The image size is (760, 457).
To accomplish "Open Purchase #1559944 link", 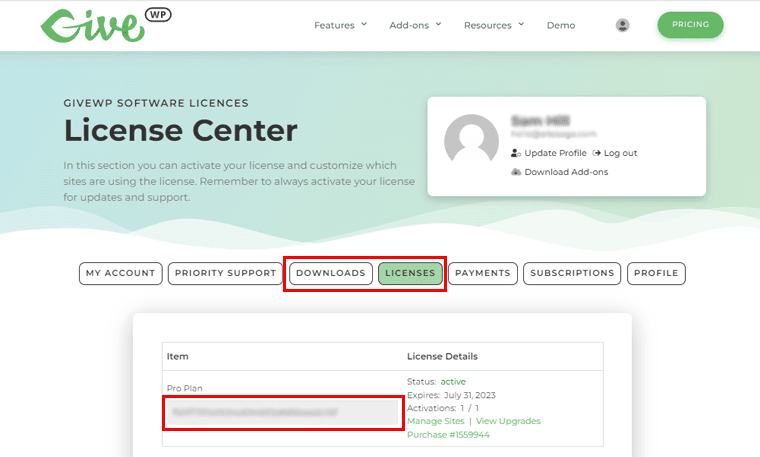I will (448, 435).
